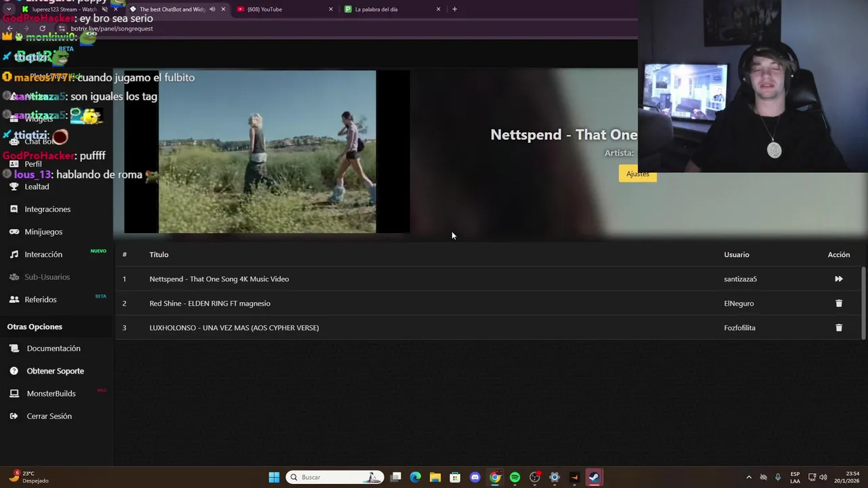Click the Usuario column header

(x=736, y=254)
